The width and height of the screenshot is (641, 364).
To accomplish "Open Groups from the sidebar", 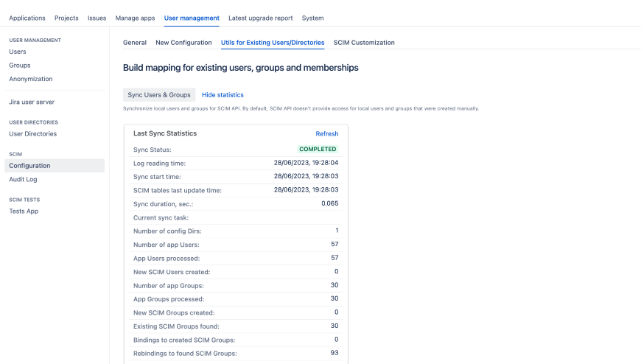I will (x=20, y=66).
